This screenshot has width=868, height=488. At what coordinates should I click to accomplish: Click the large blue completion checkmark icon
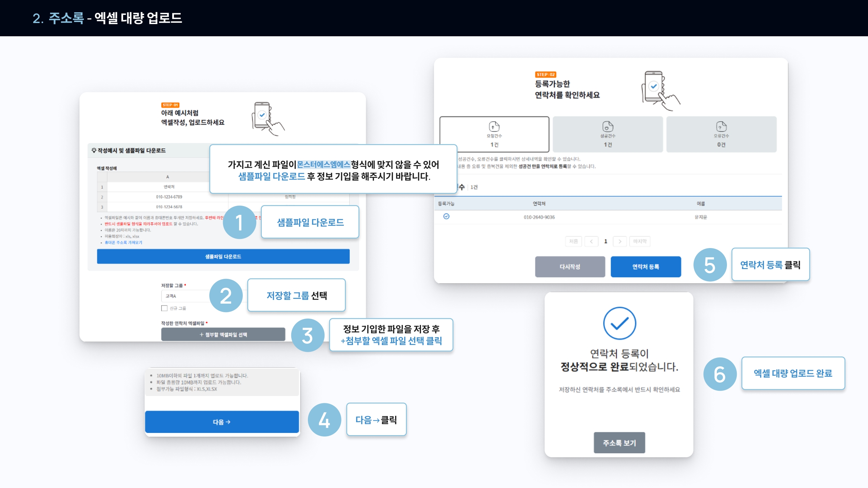click(x=619, y=323)
